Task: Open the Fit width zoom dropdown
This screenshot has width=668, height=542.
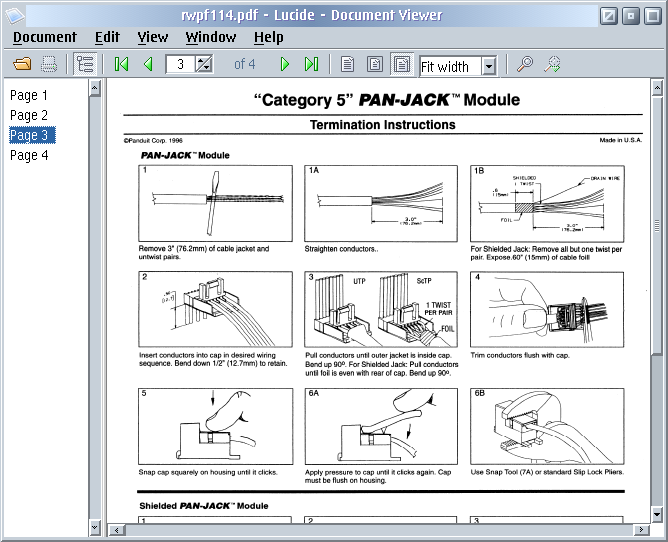Action: 489,67
